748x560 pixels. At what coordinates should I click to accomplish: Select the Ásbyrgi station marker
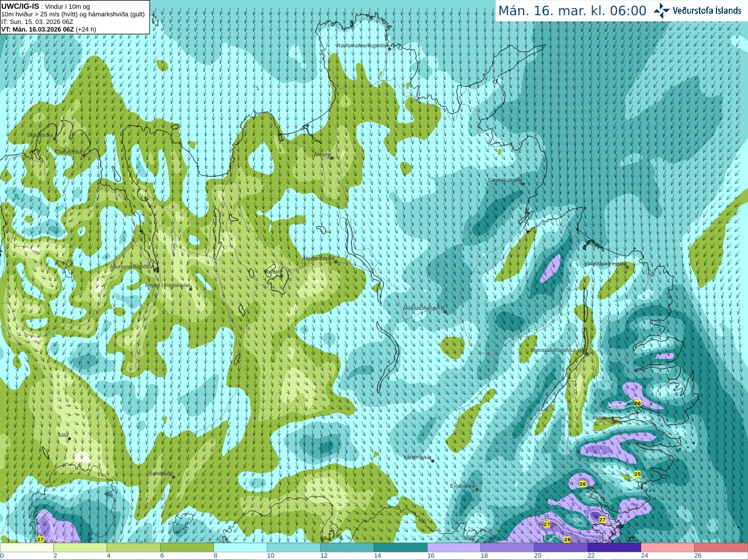coord(331,158)
